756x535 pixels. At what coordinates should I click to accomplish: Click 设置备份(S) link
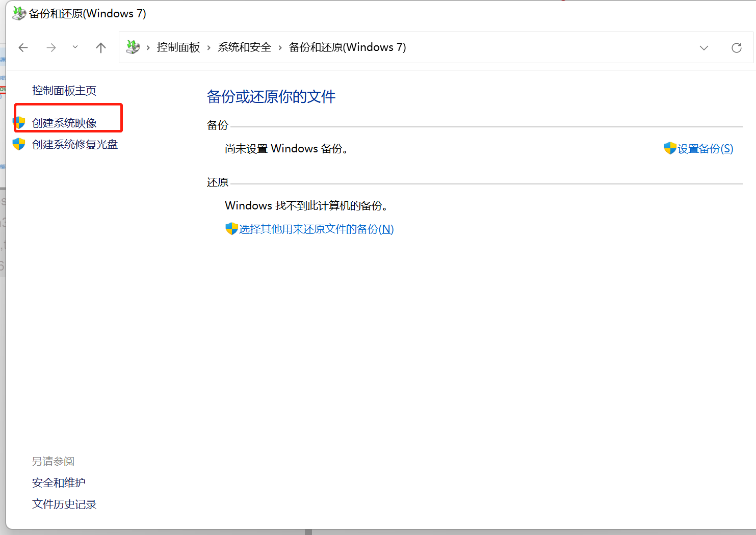point(706,149)
